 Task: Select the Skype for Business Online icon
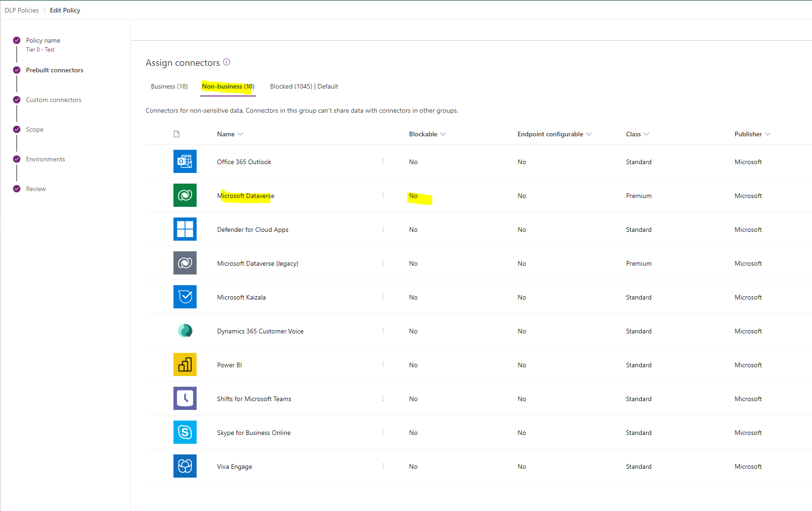[185, 432]
